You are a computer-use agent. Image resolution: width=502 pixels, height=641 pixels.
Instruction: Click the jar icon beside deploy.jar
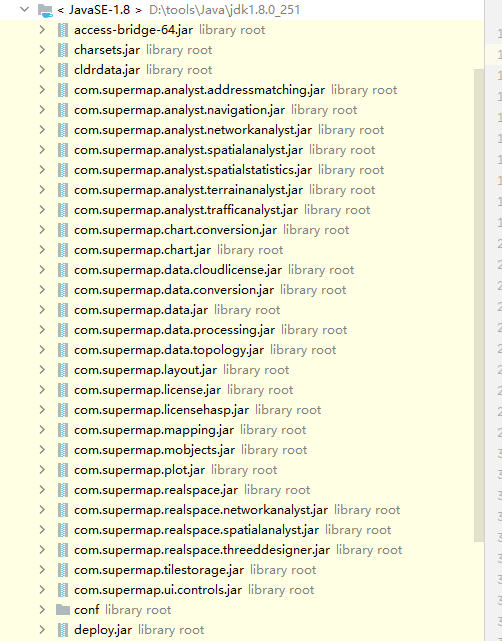pos(63,630)
